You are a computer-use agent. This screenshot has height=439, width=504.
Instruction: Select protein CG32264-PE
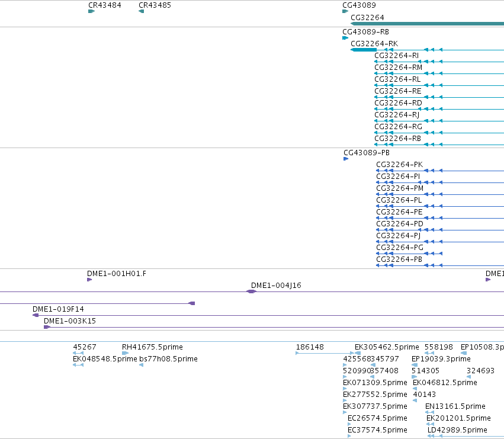point(399,212)
